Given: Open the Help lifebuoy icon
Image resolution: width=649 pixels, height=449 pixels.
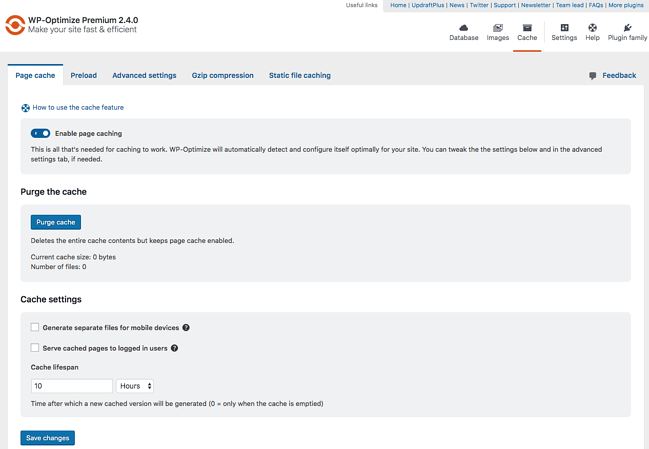Looking at the screenshot, I should point(592,28).
